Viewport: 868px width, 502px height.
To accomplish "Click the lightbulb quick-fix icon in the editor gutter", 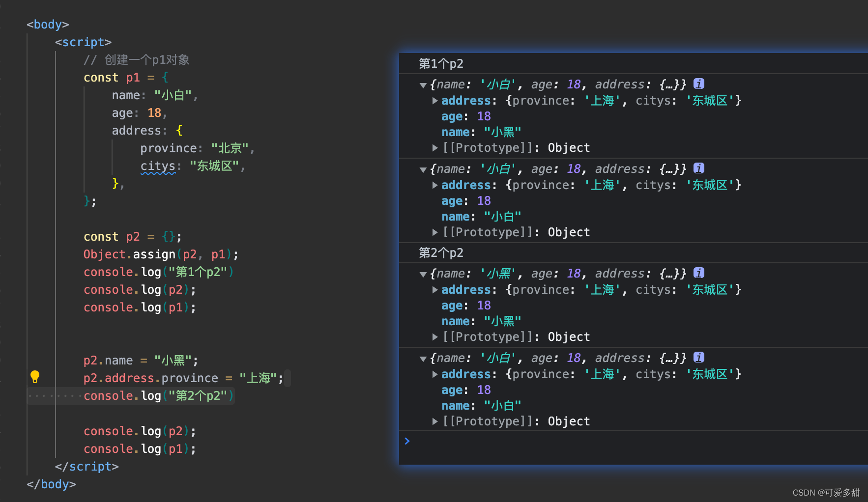I will coord(34,377).
